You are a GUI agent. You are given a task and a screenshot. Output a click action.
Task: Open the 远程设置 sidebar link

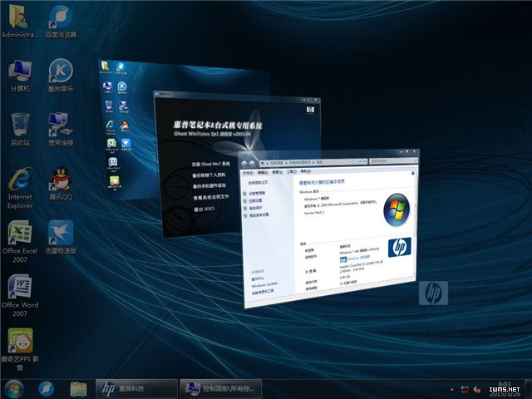pos(255,200)
